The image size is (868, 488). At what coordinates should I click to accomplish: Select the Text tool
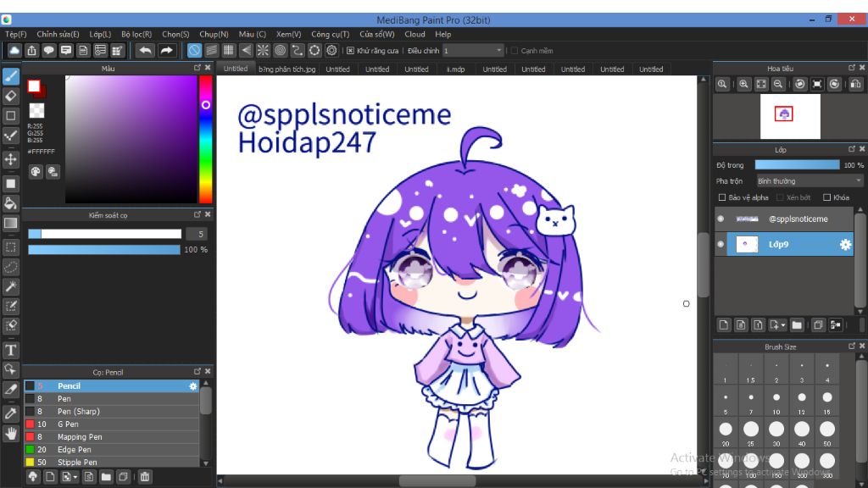[10, 350]
